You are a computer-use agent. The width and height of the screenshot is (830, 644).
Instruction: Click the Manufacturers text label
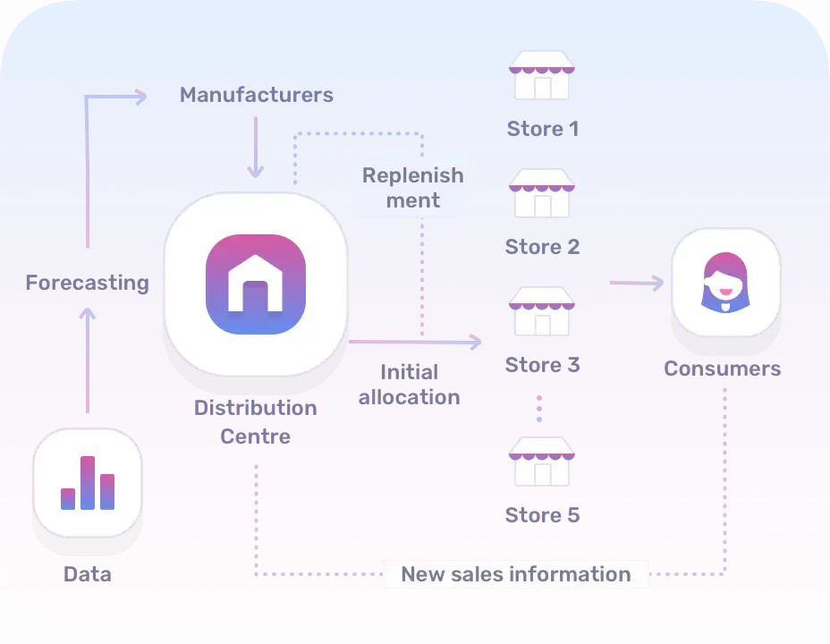257,95
